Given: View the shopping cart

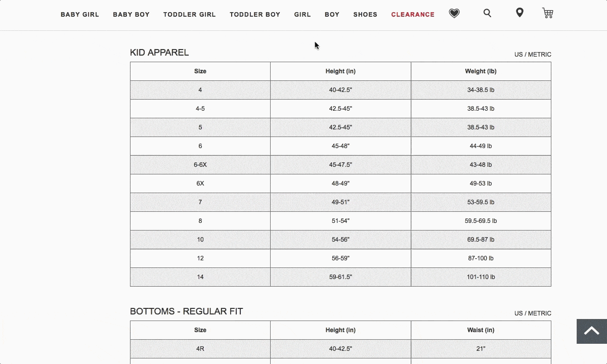Looking at the screenshot, I should (547, 13).
